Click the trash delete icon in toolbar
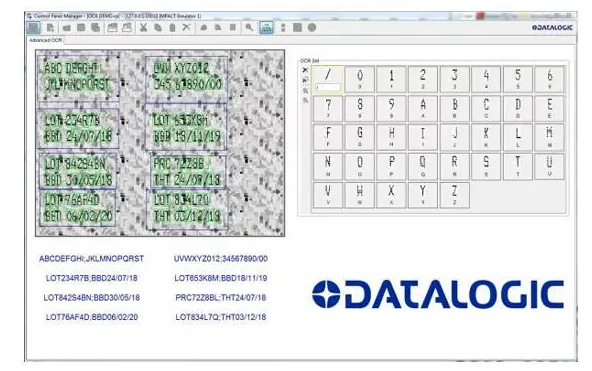Viewport: 592px width, 371px height. (x=172, y=28)
